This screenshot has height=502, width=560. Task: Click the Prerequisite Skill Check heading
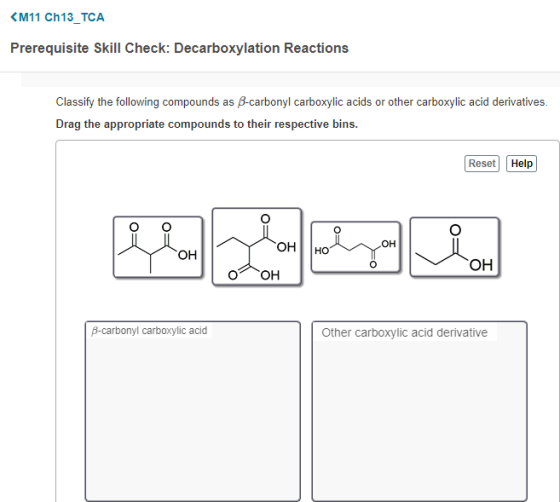(x=179, y=48)
